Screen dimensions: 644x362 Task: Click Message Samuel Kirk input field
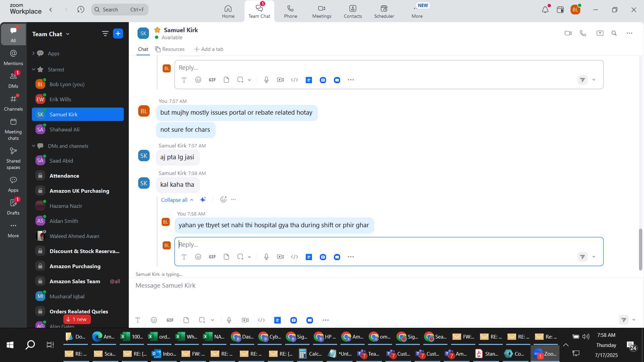tap(386, 286)
